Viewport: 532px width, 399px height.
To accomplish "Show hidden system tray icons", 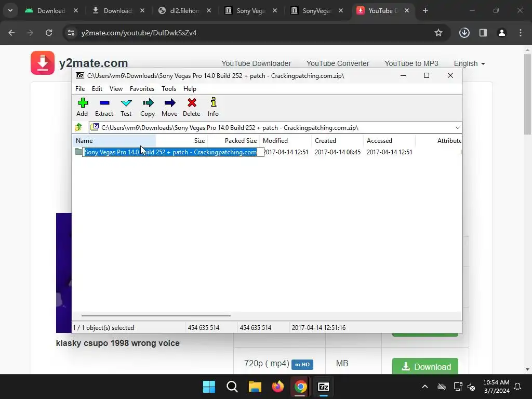I will 425,387.
